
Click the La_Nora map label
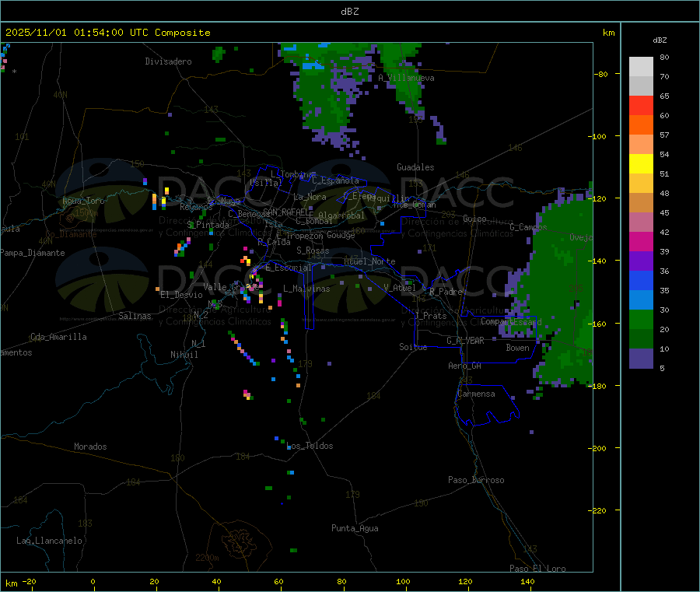(310, 197)
